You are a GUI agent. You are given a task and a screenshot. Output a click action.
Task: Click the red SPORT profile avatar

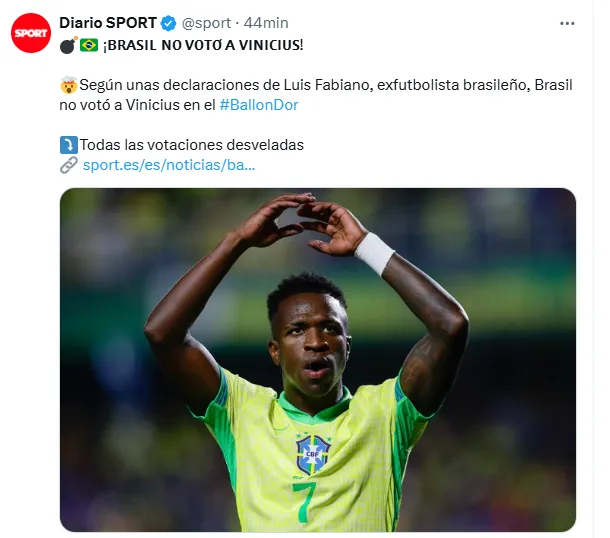click(x=31, y=33)
